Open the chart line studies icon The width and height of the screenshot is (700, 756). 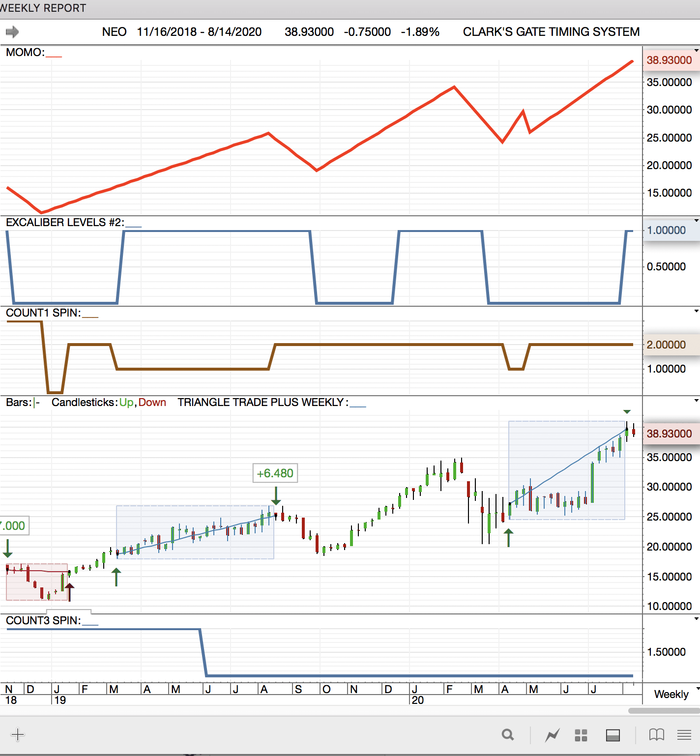click(553, 735)
